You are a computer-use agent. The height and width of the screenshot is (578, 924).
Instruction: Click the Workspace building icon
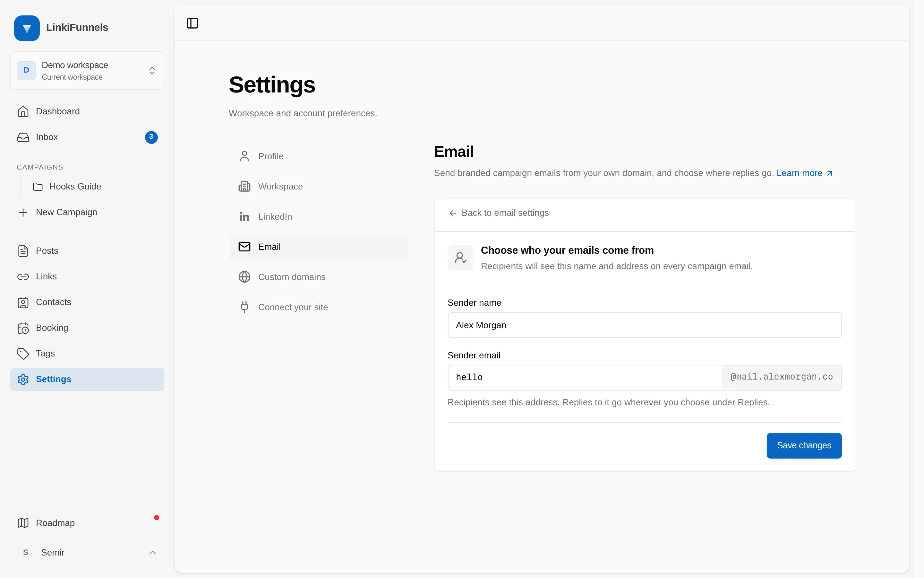point(244,187)
